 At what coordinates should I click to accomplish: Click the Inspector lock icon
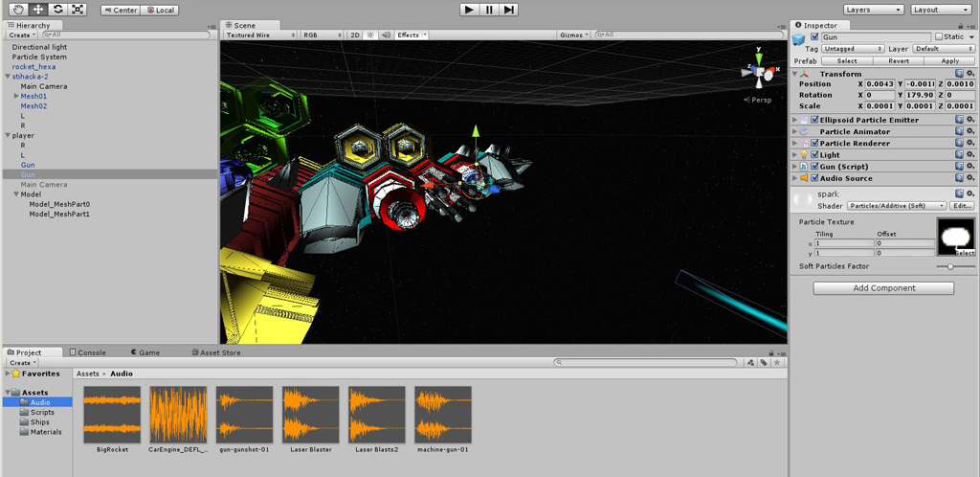963,26
